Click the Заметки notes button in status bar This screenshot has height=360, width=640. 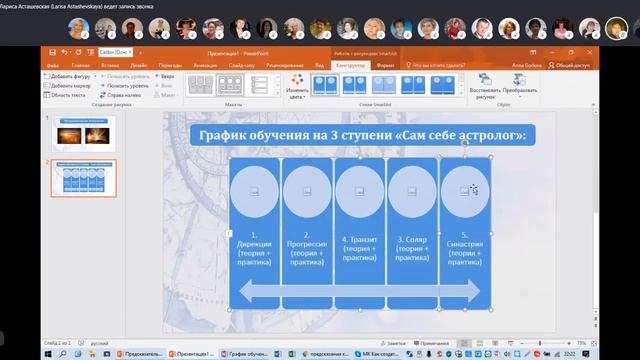393,343
